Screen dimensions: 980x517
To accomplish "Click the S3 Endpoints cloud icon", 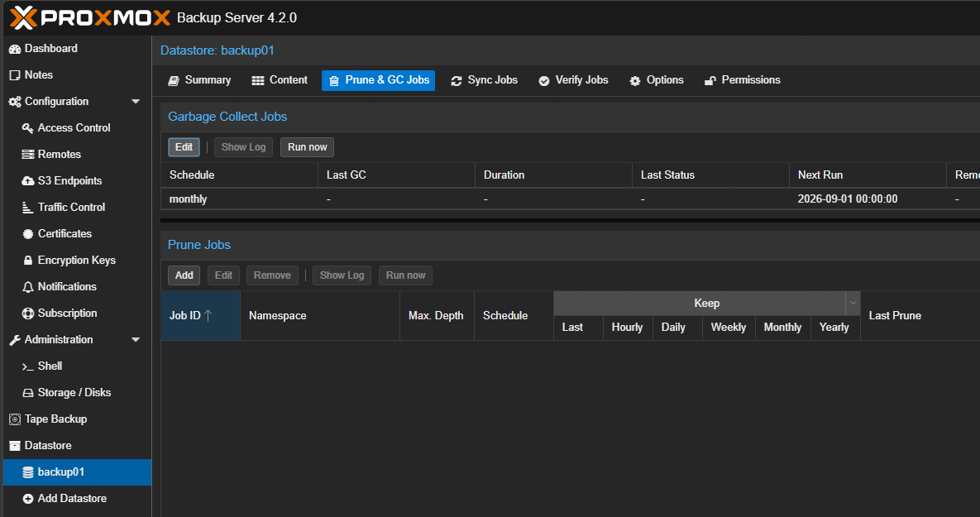I will pyautogui.click(x=28, y=180).
